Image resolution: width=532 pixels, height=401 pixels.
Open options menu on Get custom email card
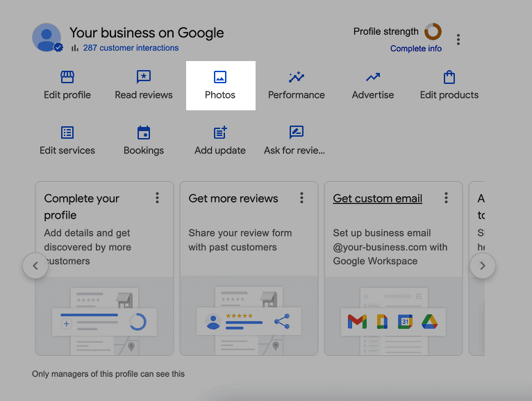[x=446, y=198]
